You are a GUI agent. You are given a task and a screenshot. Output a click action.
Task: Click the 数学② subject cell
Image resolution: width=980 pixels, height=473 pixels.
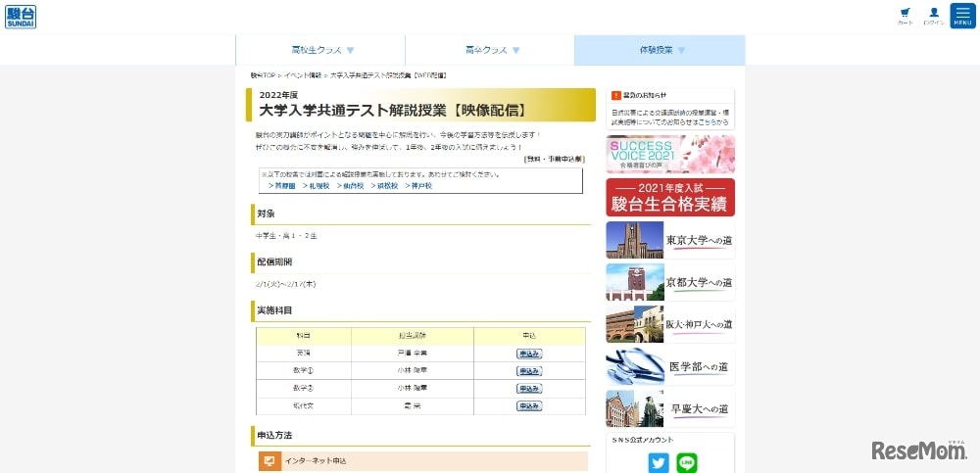pyautogui.click(x=303, y=388)
